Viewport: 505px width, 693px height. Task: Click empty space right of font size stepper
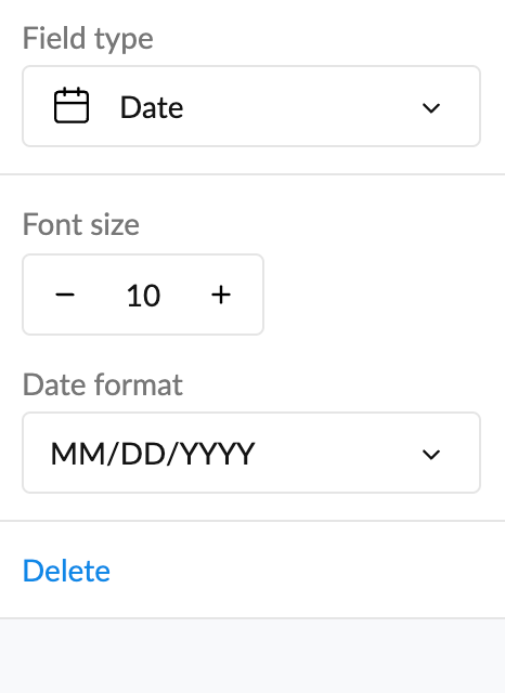coord(380,294)
